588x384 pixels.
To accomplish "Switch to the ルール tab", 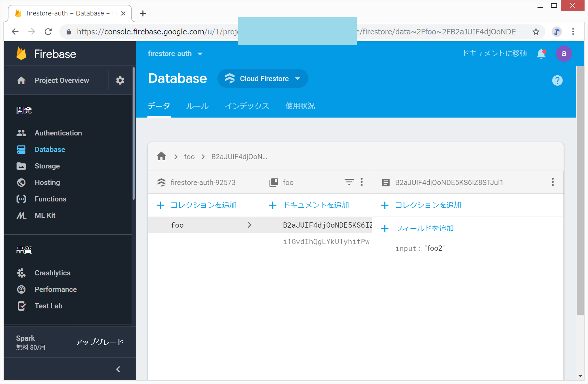I will tap(197, 106).
